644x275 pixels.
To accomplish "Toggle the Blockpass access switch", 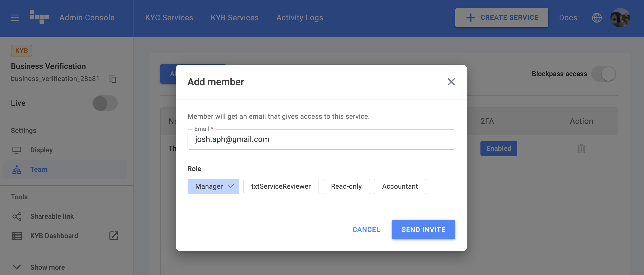I will (x=603, y=74).
